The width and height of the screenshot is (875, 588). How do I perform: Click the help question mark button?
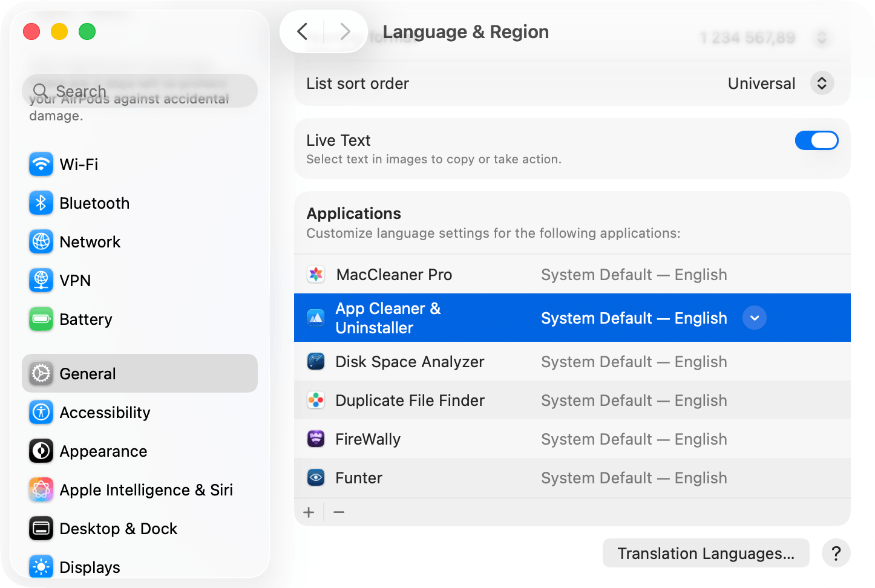[836, 553]
